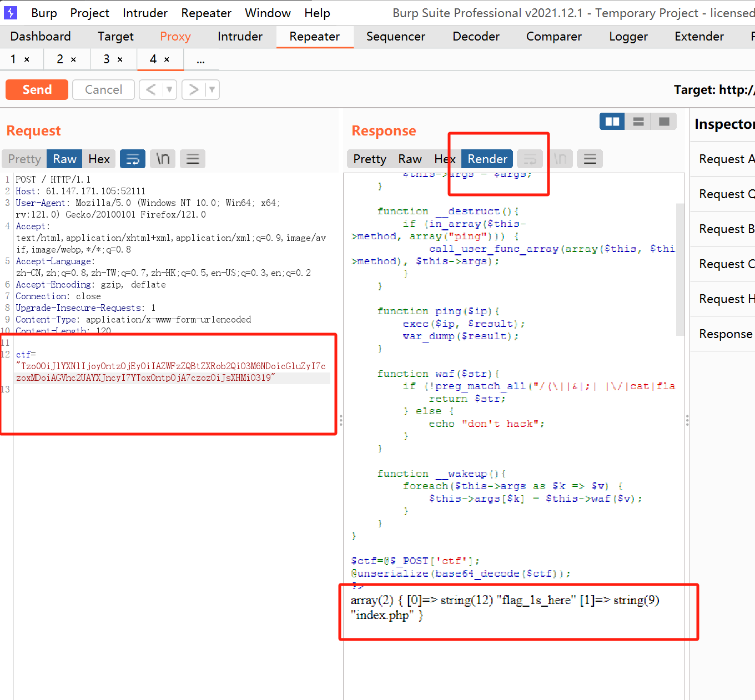Click the Cancel button
This screenshot has width=755, height=700.
(103, 89)
